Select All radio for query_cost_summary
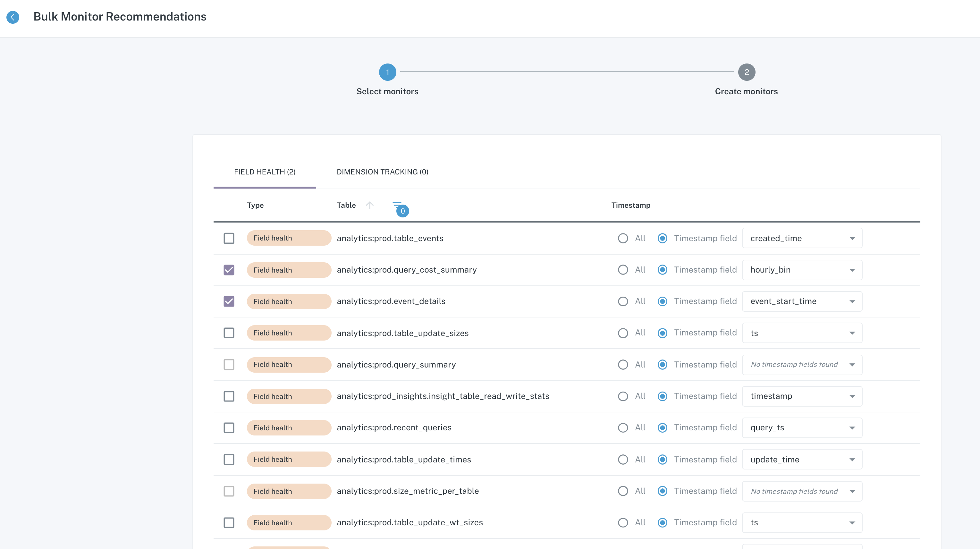 (x=623, y=270)
